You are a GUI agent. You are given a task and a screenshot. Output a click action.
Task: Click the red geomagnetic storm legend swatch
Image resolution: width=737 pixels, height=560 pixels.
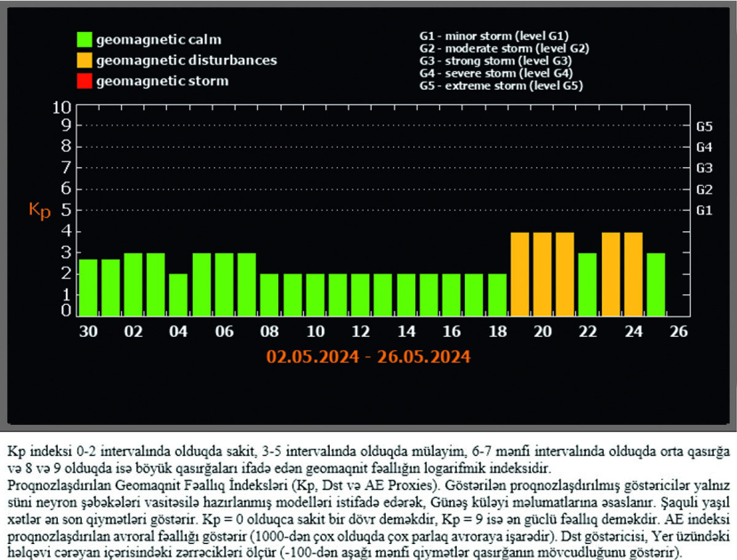(84, 81)
